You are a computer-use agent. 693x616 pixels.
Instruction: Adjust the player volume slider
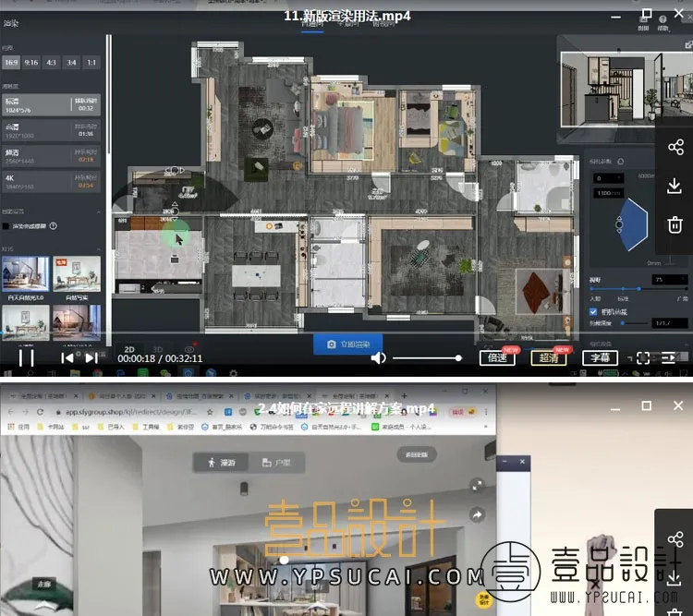[428, 358]
